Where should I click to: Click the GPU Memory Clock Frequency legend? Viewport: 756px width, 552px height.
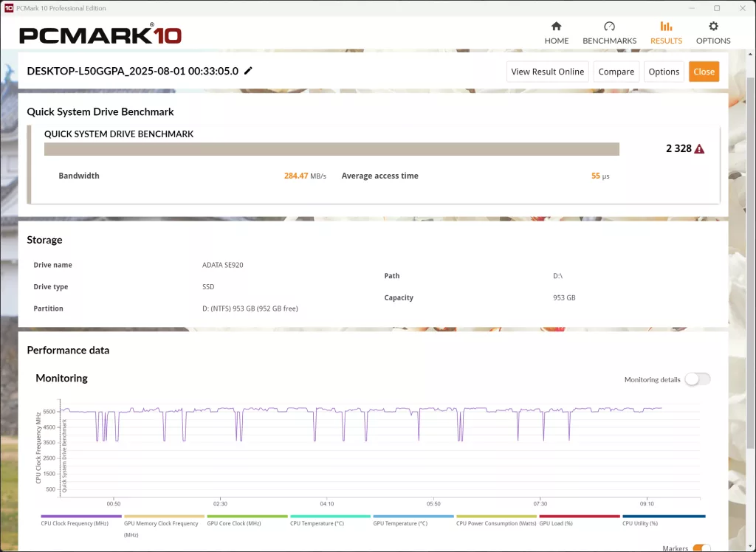point(164,526)
